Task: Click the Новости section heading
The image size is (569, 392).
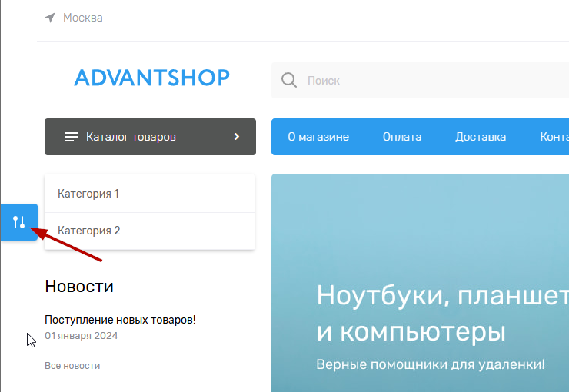Action: click(79, 287)
